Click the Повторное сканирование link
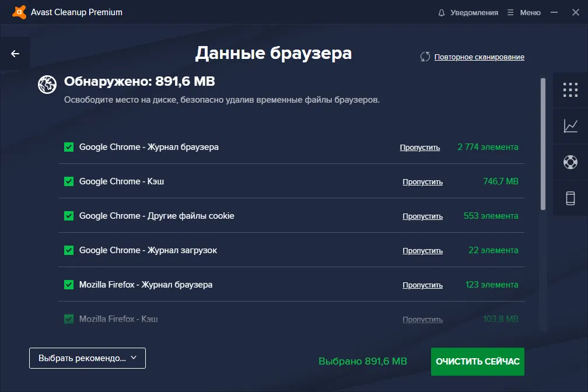Image resolution: width=588 pixels, height=392 pixels. click(x=479, y=57)
